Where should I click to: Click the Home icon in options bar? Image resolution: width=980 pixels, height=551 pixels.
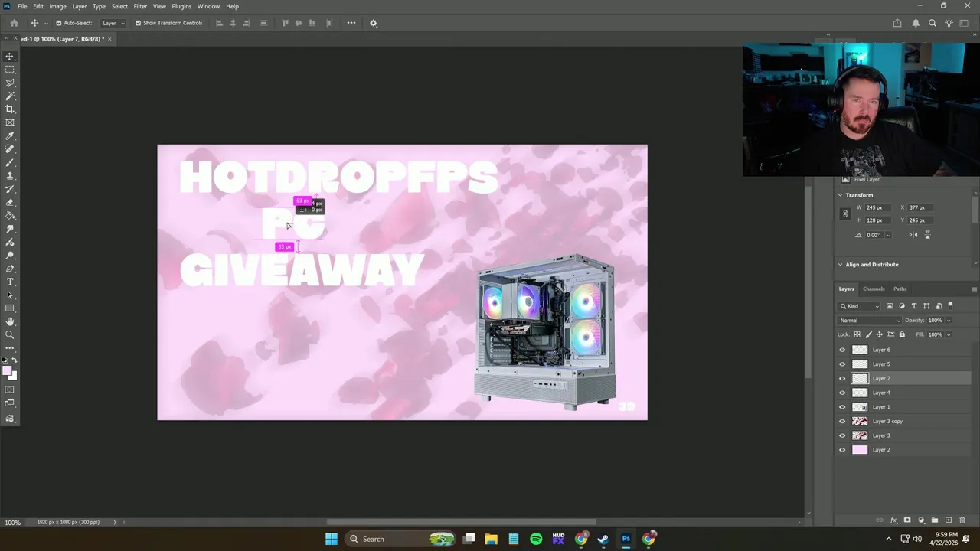tap(14, 23)
